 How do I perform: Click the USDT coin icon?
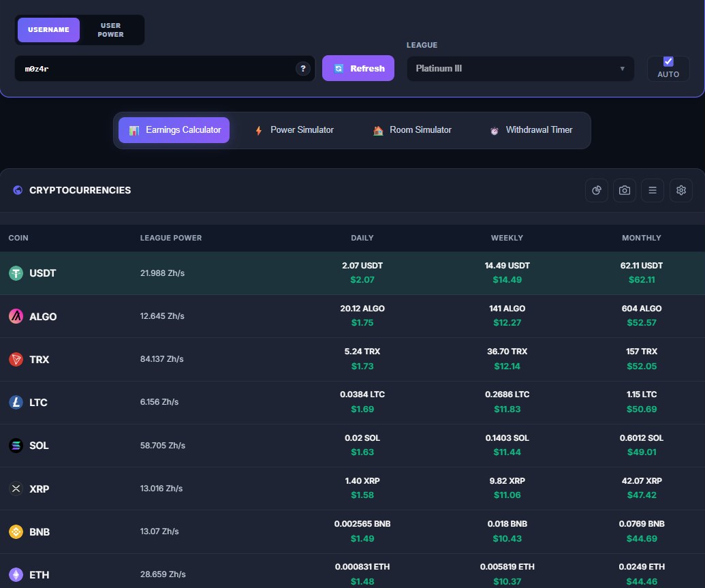point(16,273)
